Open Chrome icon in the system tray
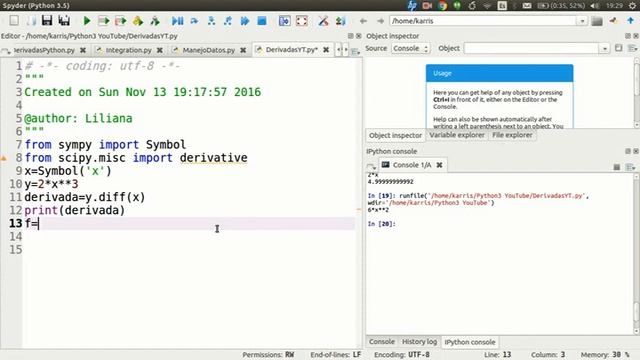 click(442, 6)
